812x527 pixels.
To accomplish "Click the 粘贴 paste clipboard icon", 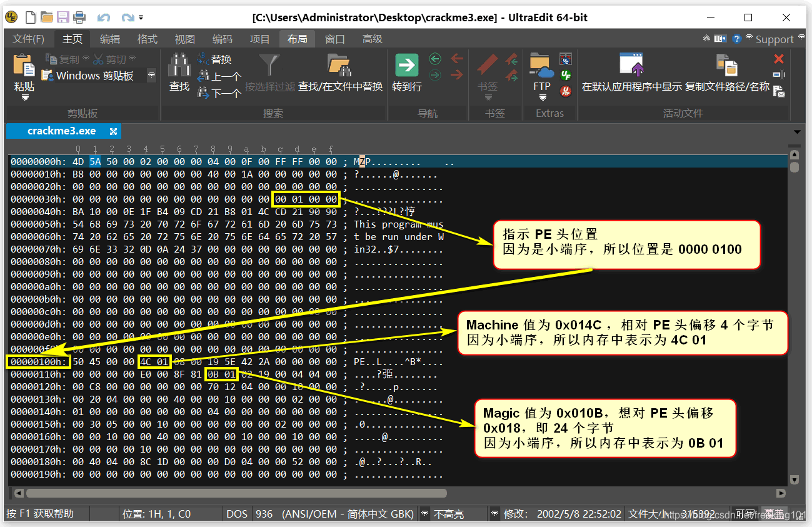I will pyautogui.click(x=24, y=66).
